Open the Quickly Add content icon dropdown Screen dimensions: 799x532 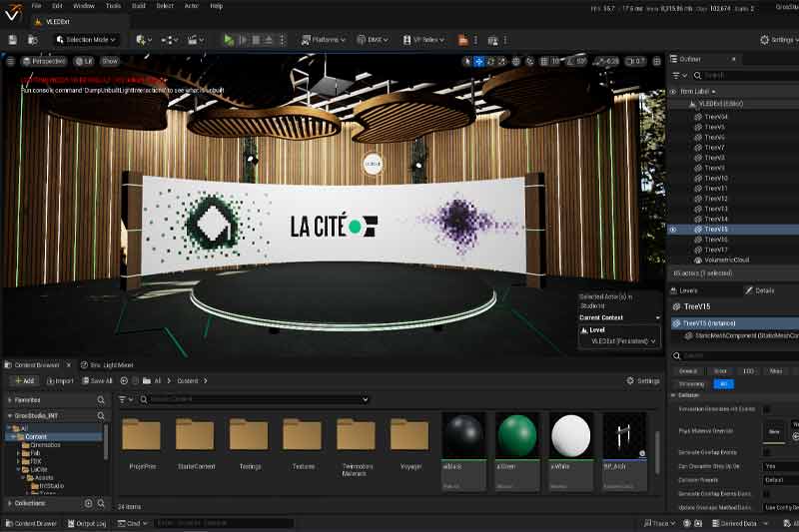pyautogui.click(x=143, y=40)
